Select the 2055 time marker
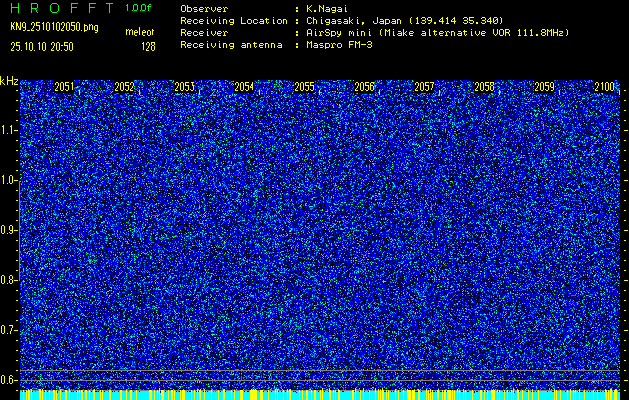Image resolution: width=629 pixels, height=400 pixels. [x=304, y=88]
